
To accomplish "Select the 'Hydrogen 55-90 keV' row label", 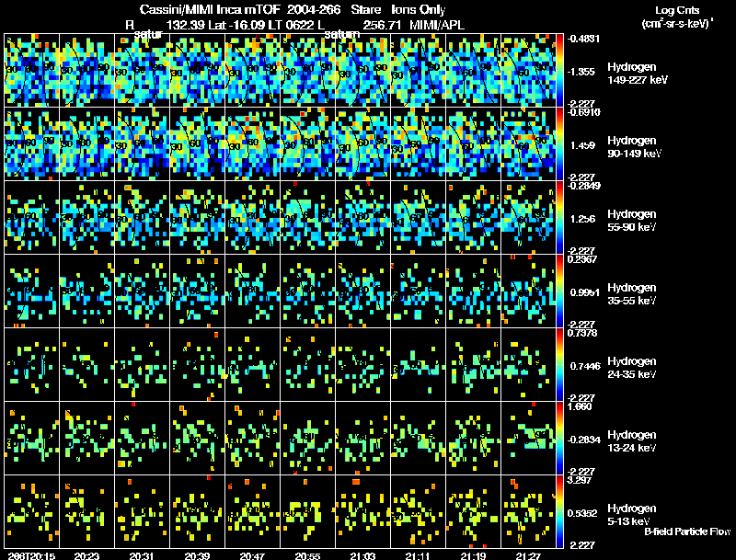I will click(632, 221).
